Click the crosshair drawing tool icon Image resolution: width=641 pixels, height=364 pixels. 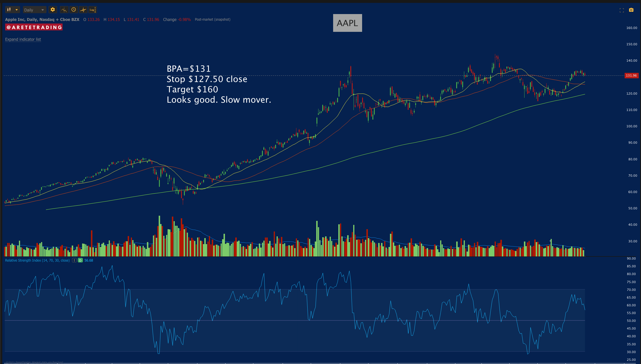(83, 10)
